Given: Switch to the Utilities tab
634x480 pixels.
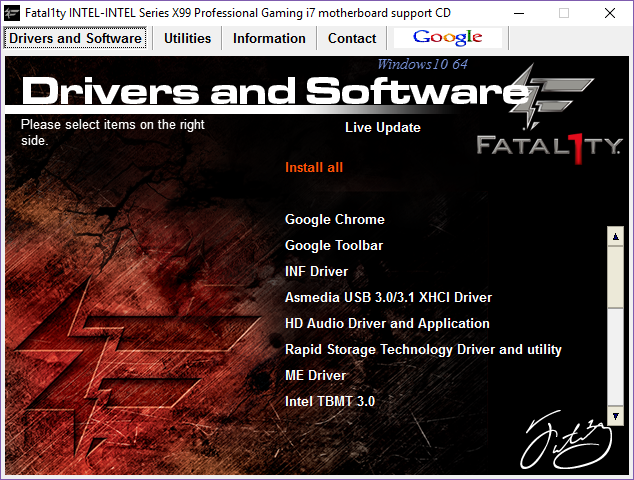Looking at the screenshot, I should (187, 38).
